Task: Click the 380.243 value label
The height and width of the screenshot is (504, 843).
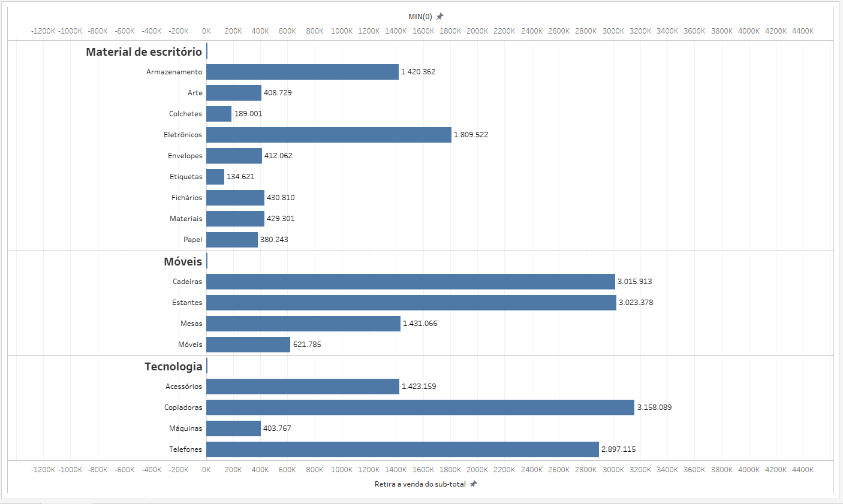Action: coord(274,240)
